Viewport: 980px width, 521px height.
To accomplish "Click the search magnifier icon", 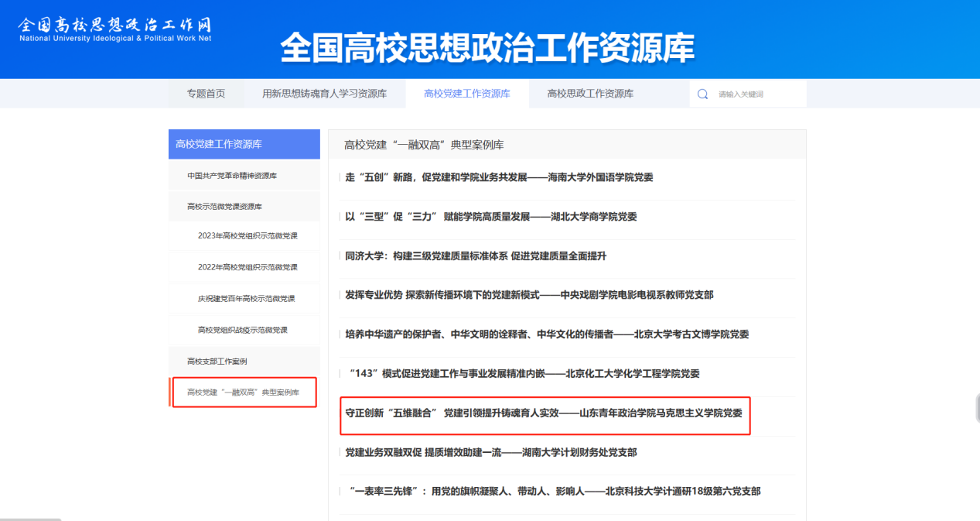I will pyautogui.click(x=702, y=94).
